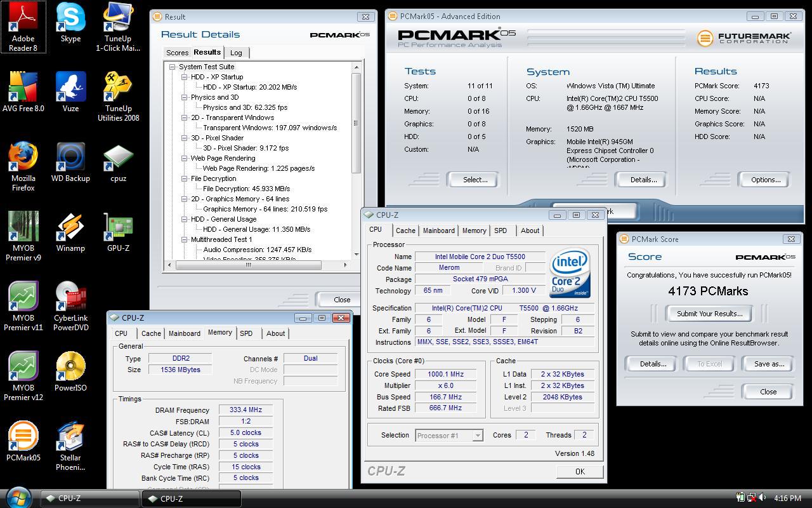Open Adobe Reader 8 desktop icon
This screenshot has height=508, width=812.
(x=23, y=27)
